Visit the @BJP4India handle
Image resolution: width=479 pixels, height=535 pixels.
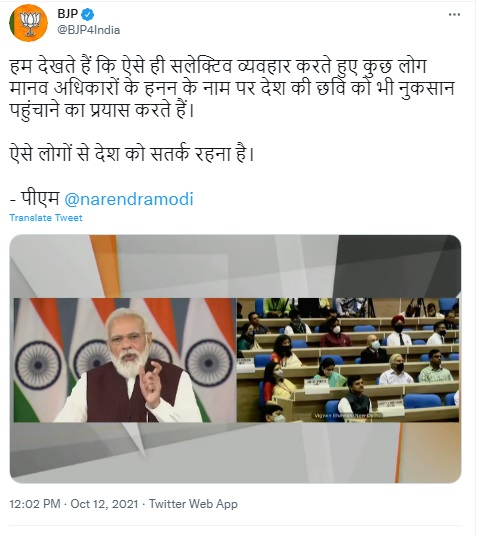tap(89, 30)
